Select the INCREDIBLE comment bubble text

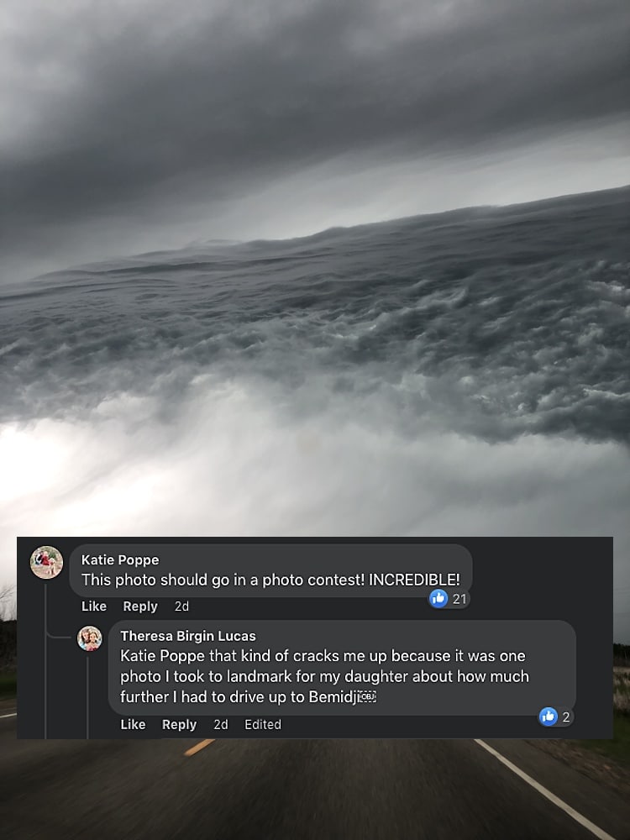pyautogui.click(x=270, y=580)
